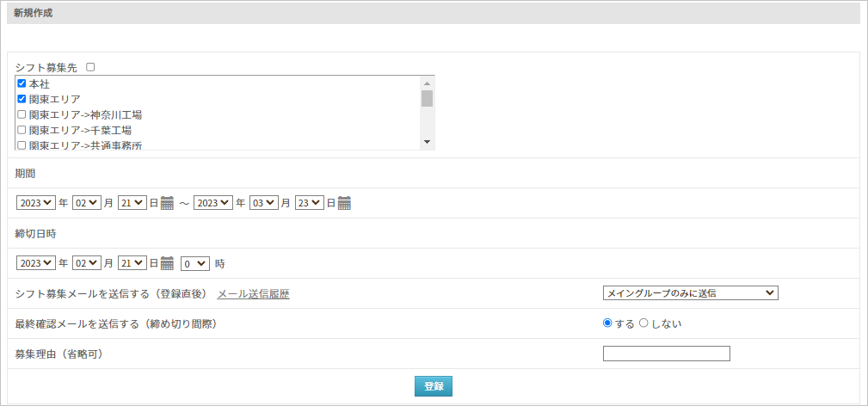Click scroll up arrow in location list

[x=427, y=83]
